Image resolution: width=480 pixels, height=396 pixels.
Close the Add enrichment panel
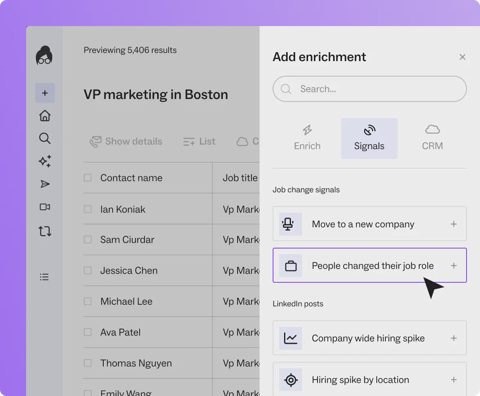coord(462,57)
